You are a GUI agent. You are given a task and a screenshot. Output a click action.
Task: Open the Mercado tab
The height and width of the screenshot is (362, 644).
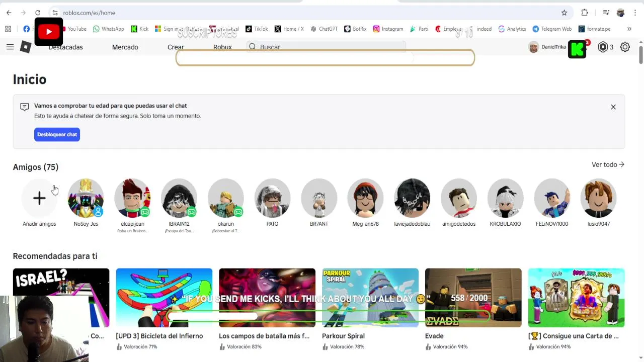(x=125, y=47)
